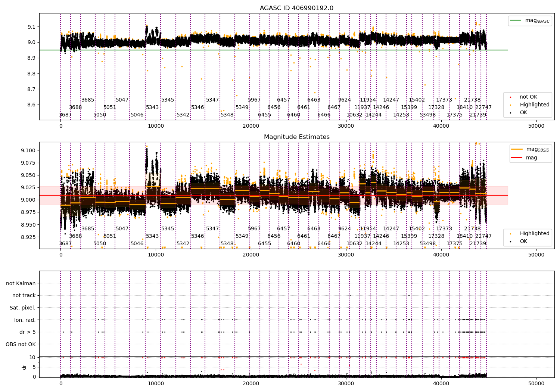Click the '9.075' y-axis tick label
Image resolution: width=560 pixels, height=392 pixels.
28,163
